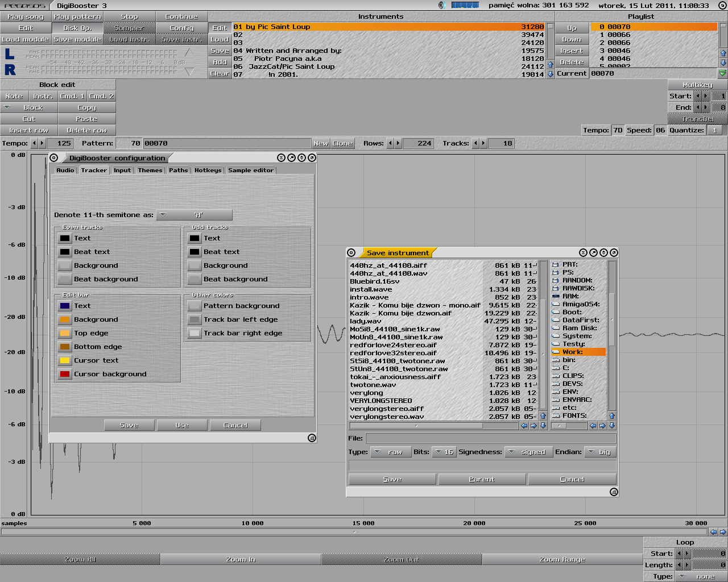Click the Playlist scroll down arrow
Screen dimensions: 728x582
point(723,62)
